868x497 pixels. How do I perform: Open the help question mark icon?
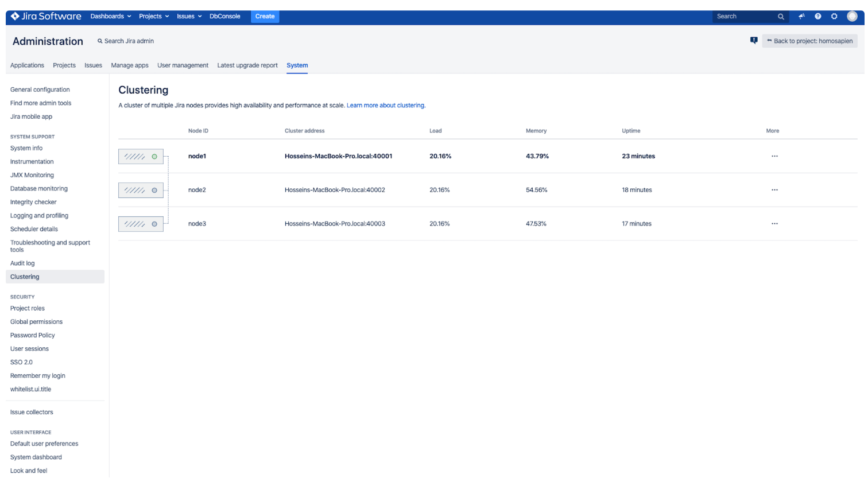818,17
